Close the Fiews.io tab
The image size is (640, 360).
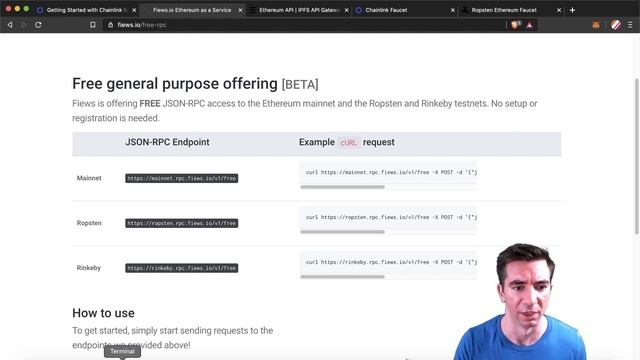coord(240,10)
